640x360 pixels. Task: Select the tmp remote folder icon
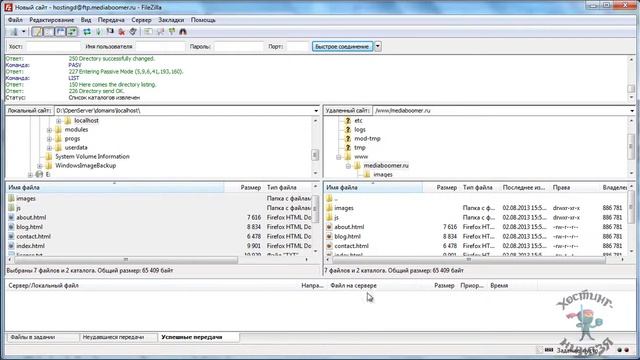point(348,147)
